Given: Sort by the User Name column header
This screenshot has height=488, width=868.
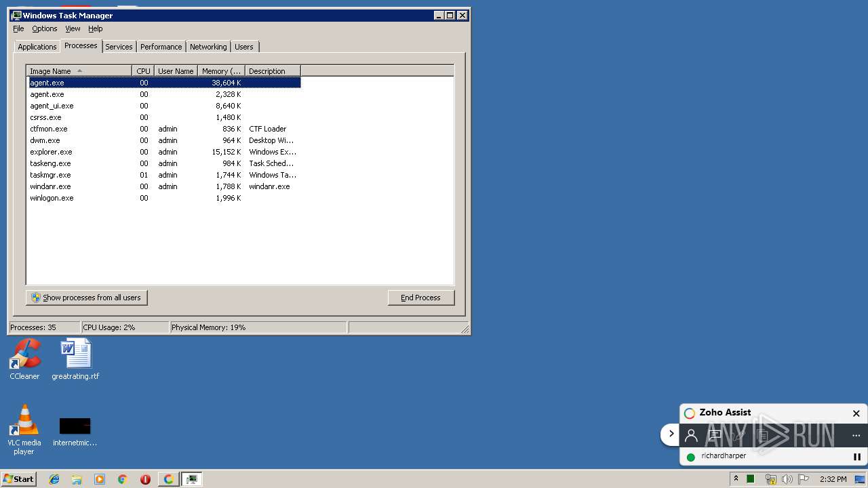Looking at the screenshot, I should (176, 71).
